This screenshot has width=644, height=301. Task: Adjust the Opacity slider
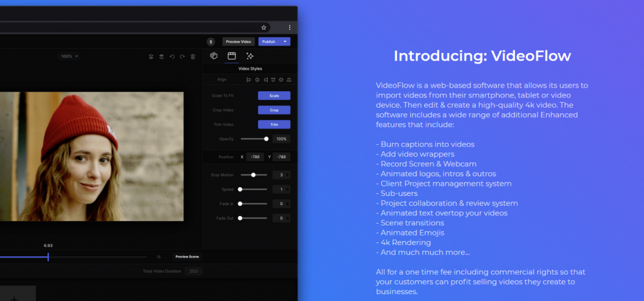pyautogui.click(x=254, y=139)
